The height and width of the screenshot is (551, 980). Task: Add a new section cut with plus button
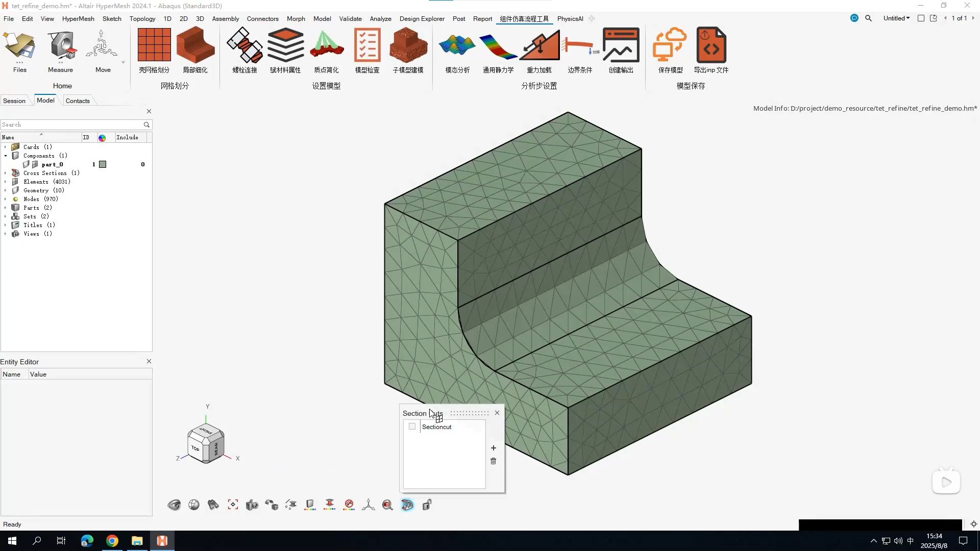point(493,448)
